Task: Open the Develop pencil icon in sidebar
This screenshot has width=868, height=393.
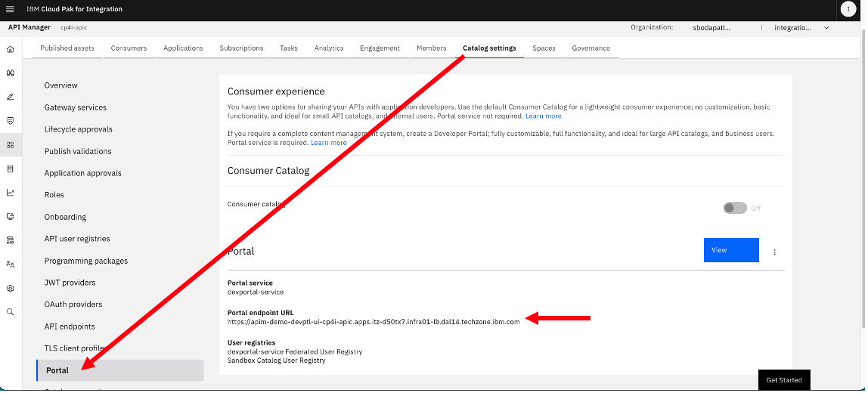Action: pos(10,97)
